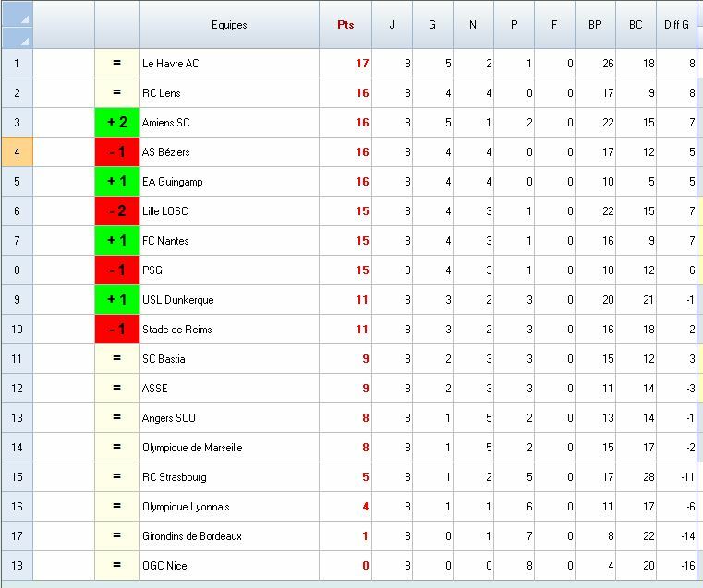
Task: Click the Equipes column header
Action: pyautogui.click(x=229, y=25)
